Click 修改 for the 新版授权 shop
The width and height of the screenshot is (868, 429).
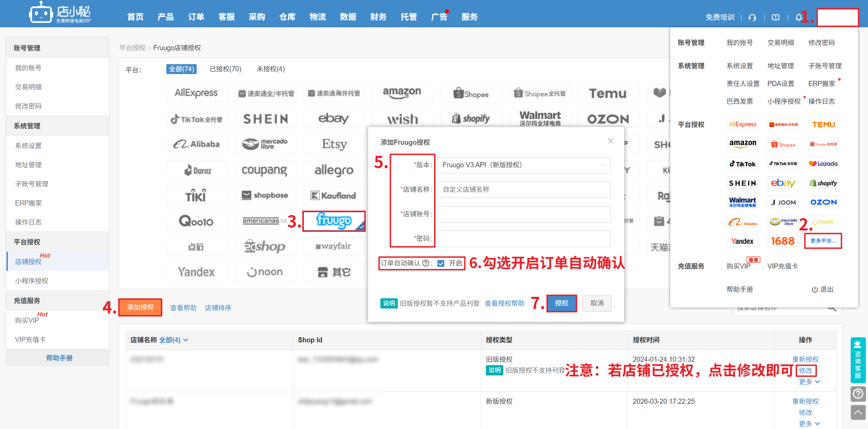coord(805,412)
